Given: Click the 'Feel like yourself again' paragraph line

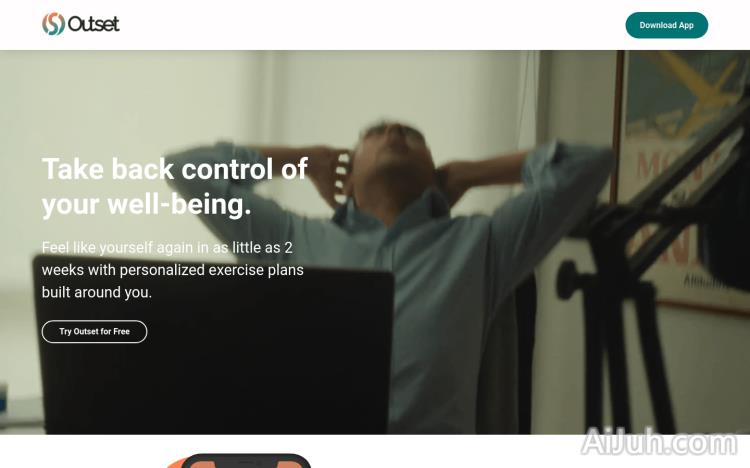Looking at the screenshot, I should point(167,247).
